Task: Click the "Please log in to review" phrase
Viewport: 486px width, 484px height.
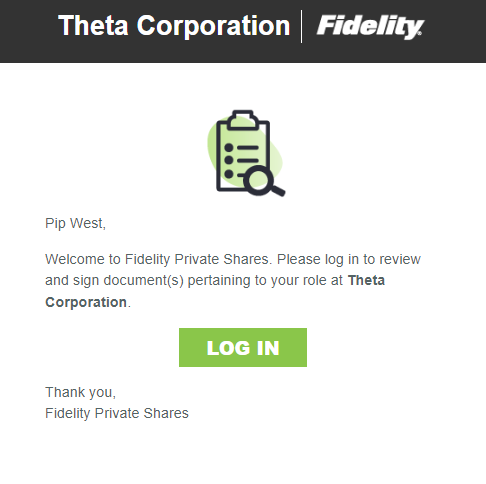Action: (349, 259)
